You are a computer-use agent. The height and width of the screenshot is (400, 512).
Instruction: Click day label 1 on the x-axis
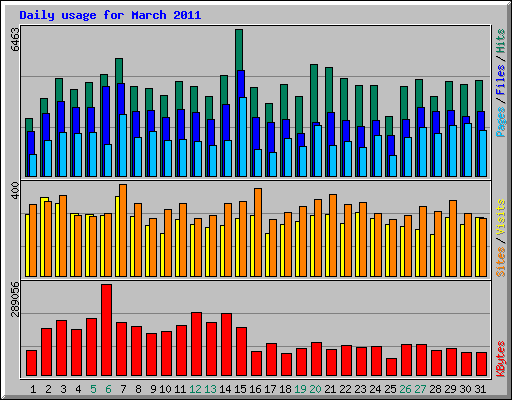click(33, 389)
